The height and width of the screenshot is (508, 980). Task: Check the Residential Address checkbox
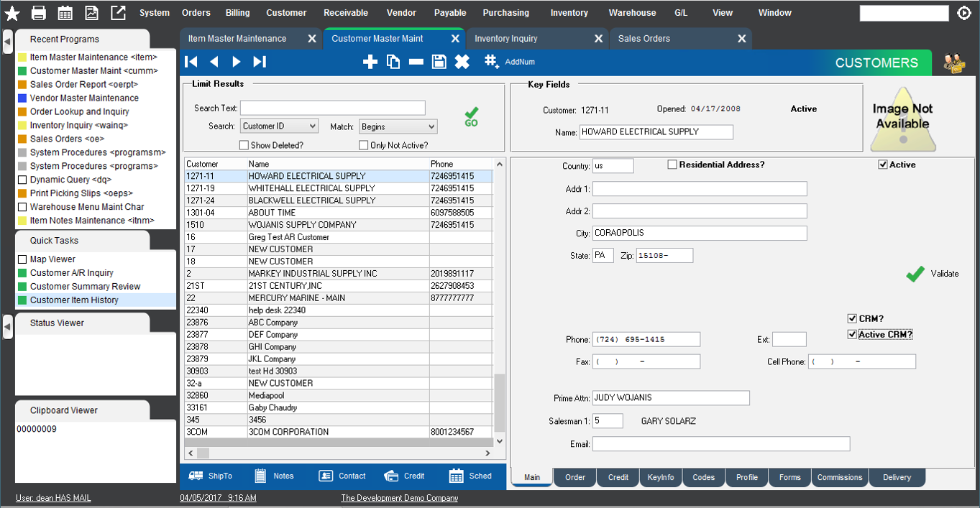(x=672, y=165)
